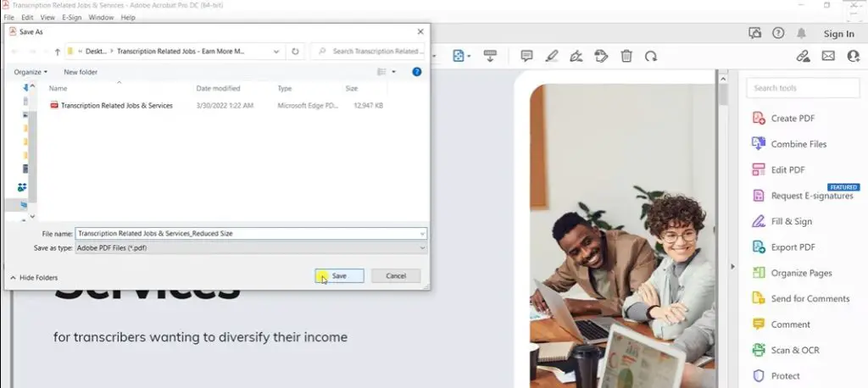The width and height of the screenshot is (868, 388).
Task: Open the email envelope icon
Action: tap(828, 56)
